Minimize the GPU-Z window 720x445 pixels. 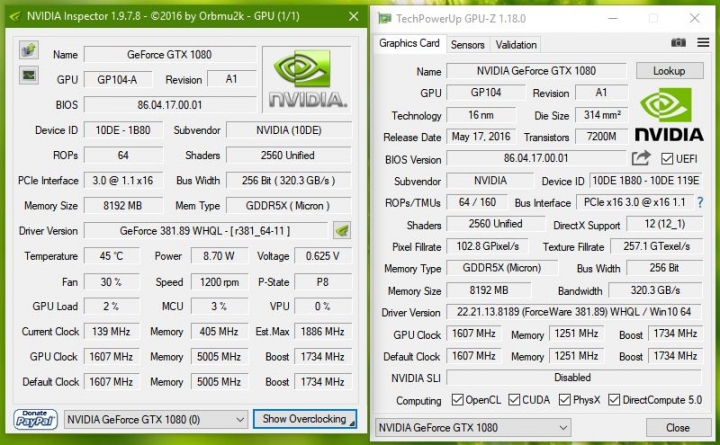[x=613, y=18]
